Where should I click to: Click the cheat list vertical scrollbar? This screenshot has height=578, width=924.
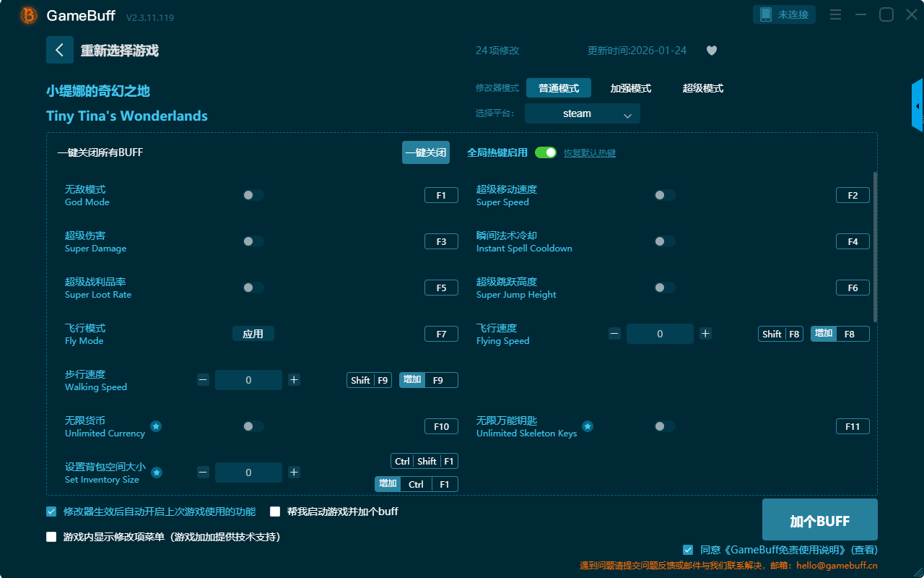pos(876,246)
